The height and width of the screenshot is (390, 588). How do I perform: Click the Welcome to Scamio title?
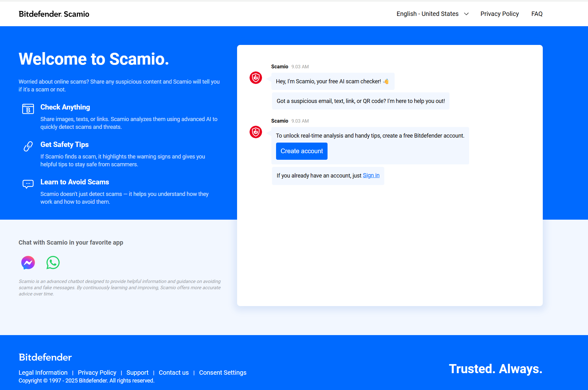click(x=94, y=59)
